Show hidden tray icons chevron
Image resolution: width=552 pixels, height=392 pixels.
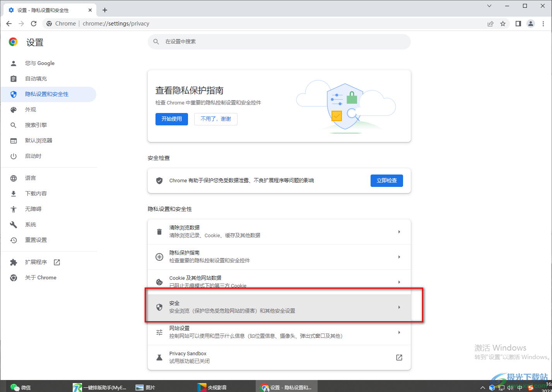(x=482, y=387)
